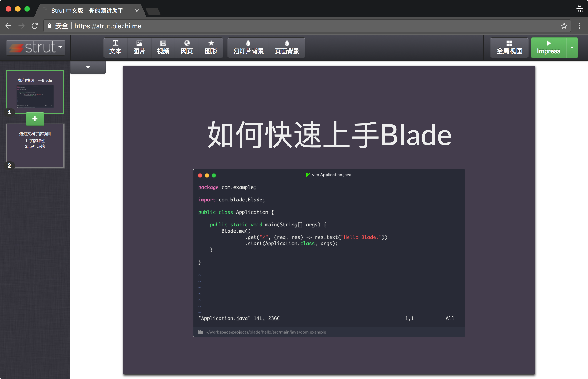588x379 pixels.
Task: Expand the Impress mode dropdown arrow
Action: pyautogui.click(x=572, y=47)
